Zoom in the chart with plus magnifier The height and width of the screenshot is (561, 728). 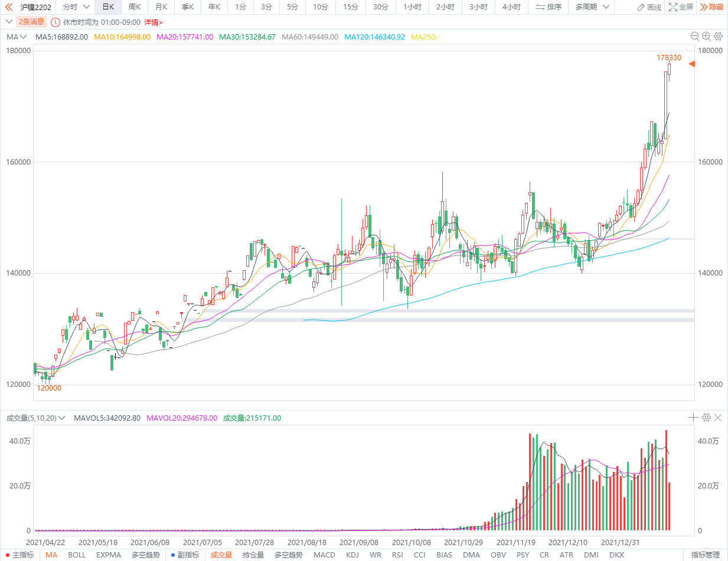coord(707,37)
